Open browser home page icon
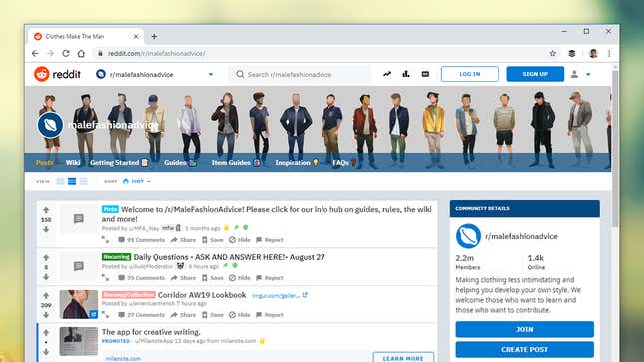This screenshot has height=362, width=644. click(x=81, y=54)
